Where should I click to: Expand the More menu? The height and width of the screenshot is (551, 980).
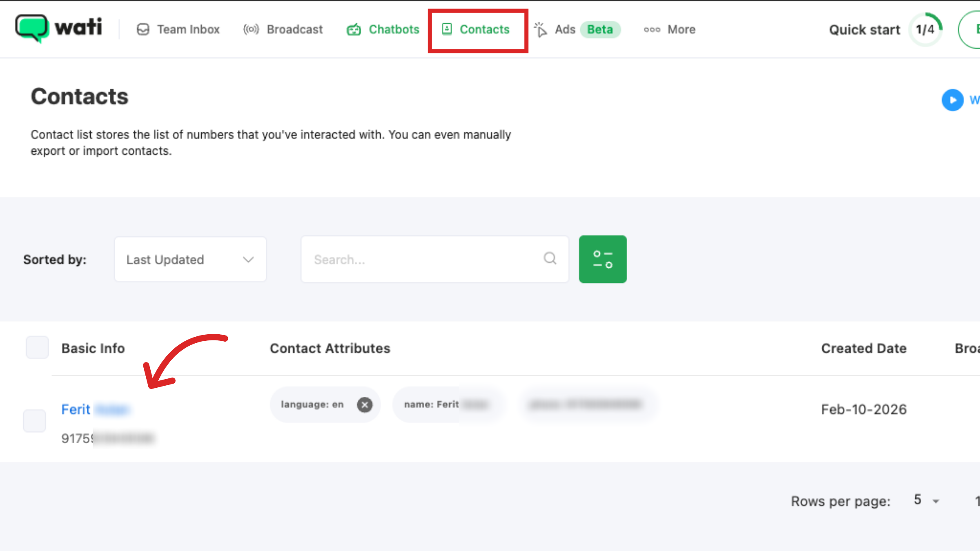pos(670,29)
